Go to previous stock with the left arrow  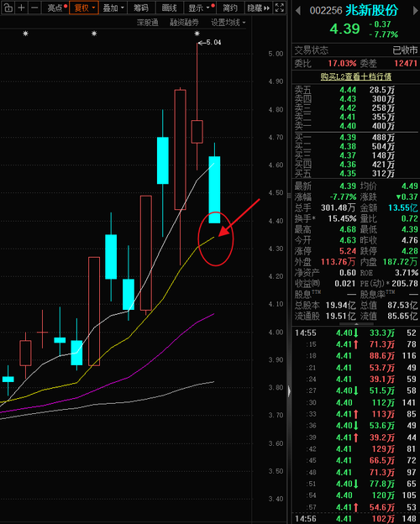click(x=298, y=11)
